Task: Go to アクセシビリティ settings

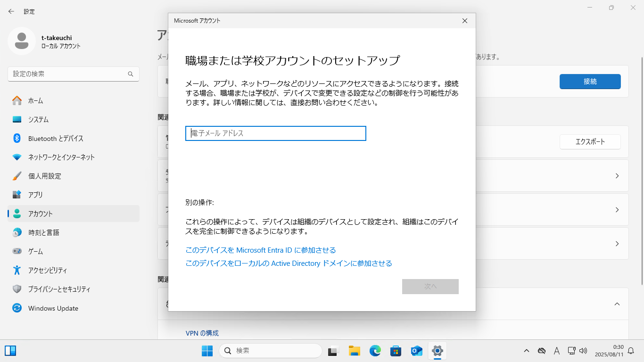Action: (x=74, y=270)
